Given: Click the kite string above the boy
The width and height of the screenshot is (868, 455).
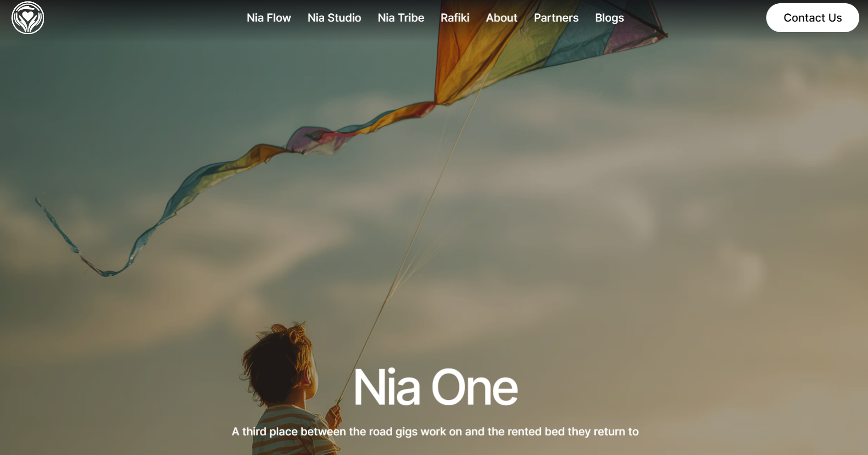Looking at the screenshot, I should (x=413, y=239).
